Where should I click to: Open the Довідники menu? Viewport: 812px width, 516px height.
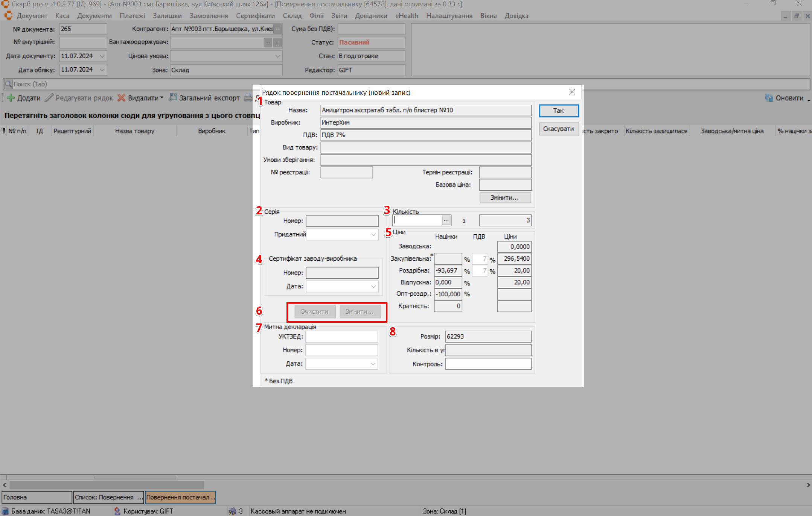point(371,16)
